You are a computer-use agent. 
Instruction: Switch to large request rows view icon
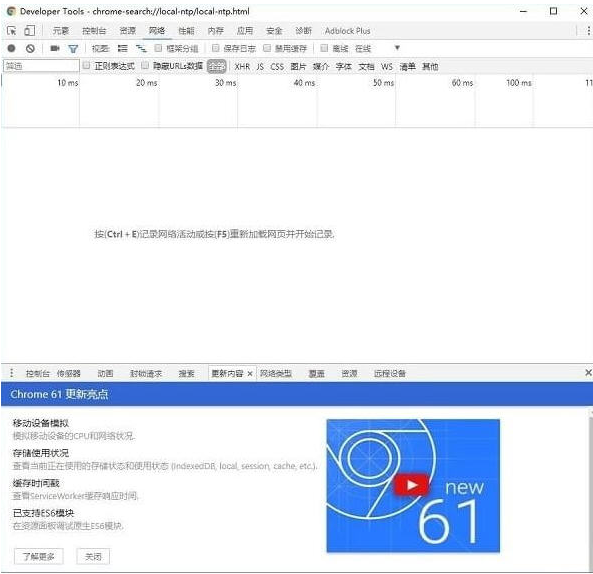(x=122, y=48)
